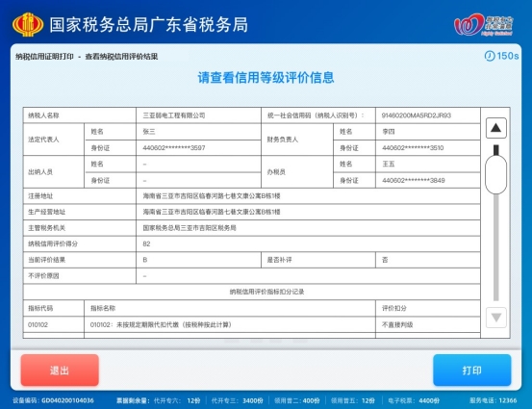The width and height of the screenshot is (532, 409).
Task: Click the breadcrumb 查看纳税信用评价结果
Action: (121, 57)
